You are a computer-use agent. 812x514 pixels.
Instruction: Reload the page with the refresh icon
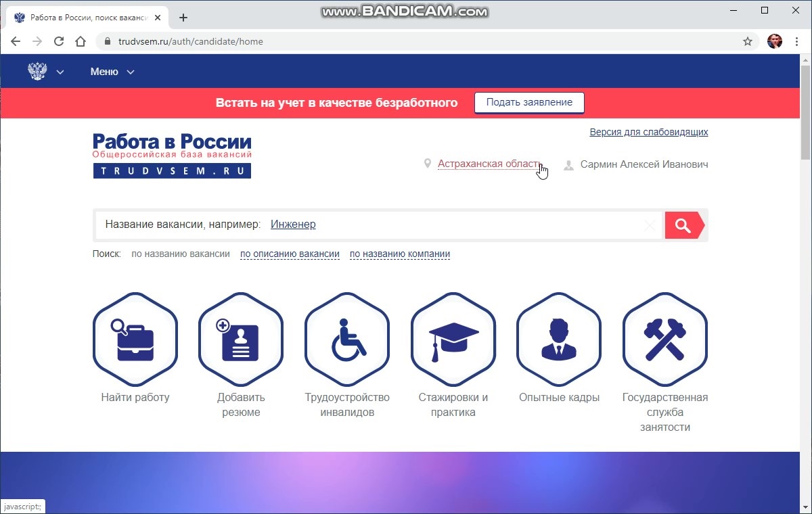(x=59, y=41)
